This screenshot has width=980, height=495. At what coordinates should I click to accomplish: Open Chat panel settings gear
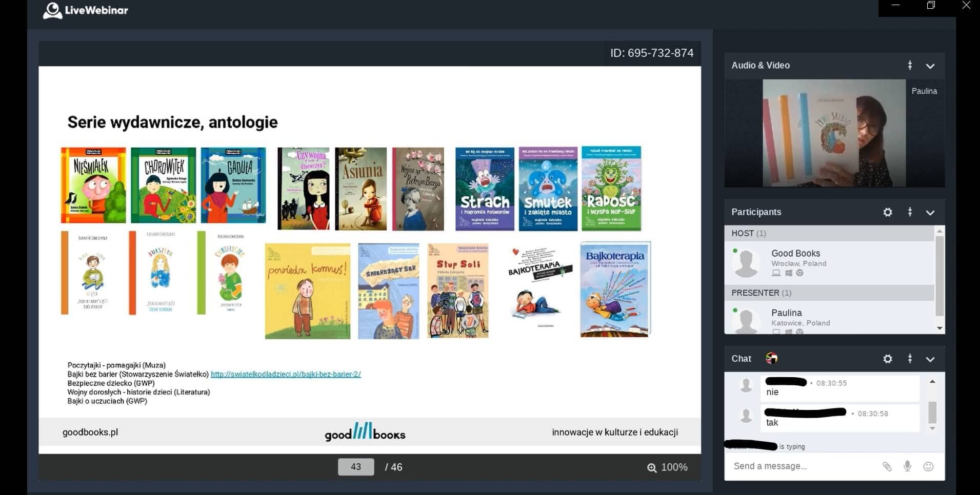coord(888,359)
